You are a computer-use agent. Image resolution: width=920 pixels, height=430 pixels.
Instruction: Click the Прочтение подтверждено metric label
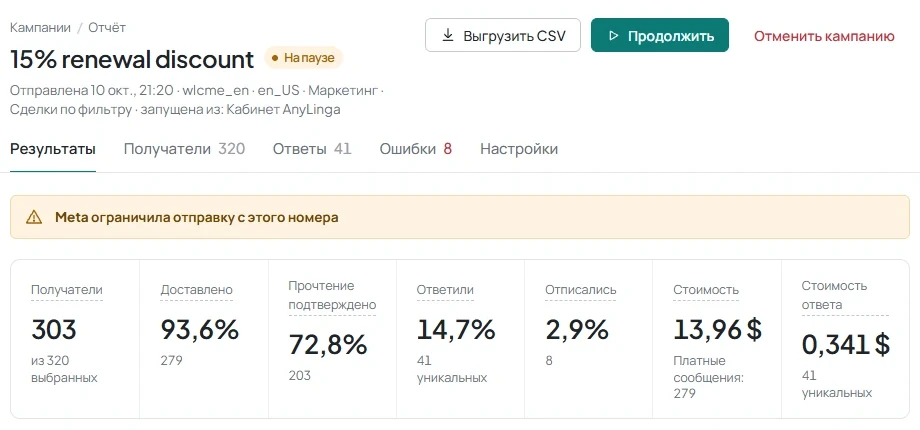point(332,296)
